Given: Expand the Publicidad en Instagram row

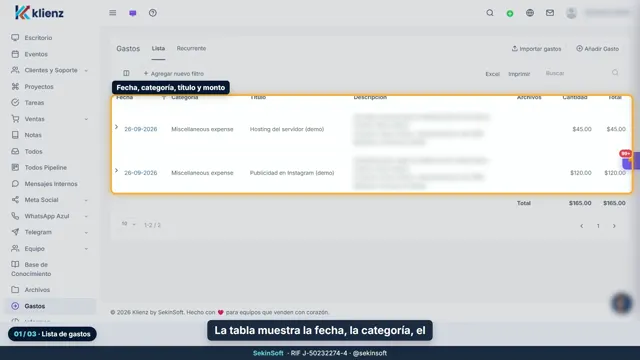Looking at the screenshot, I should (116, 171).
